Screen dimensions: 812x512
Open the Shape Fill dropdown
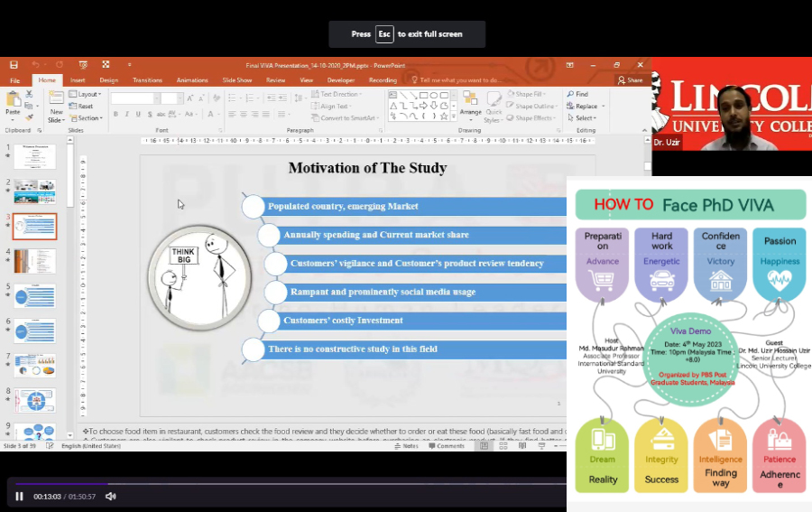pos(527,94)
